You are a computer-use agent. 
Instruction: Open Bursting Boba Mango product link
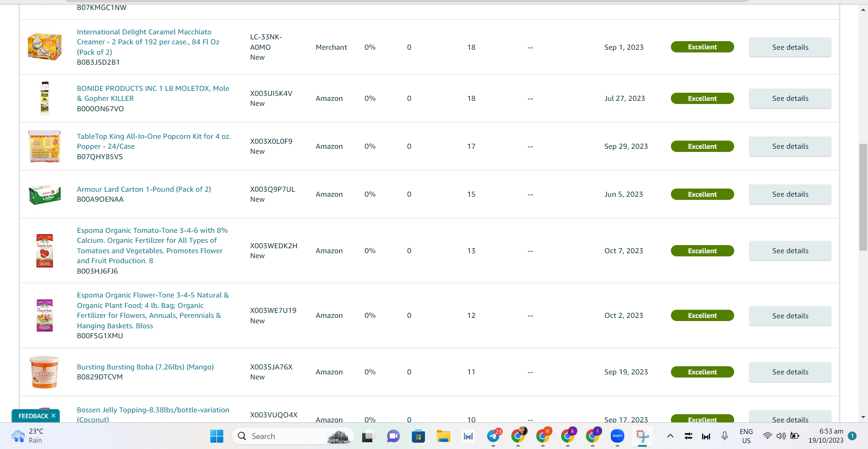click(145, 367)
